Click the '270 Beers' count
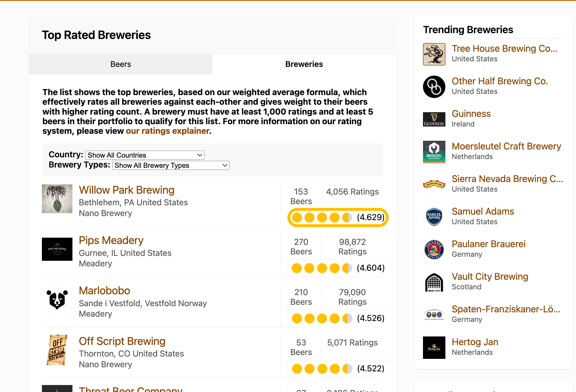This screenshot has width=576, height=392. coord(301,247)
